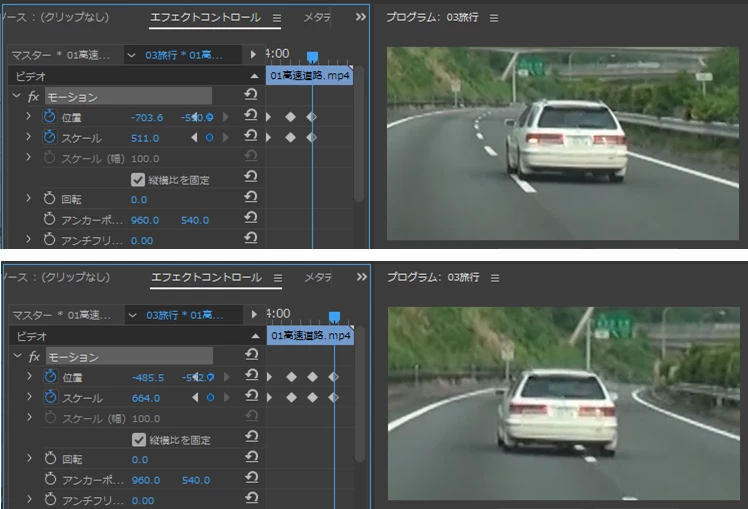The image size is (748, 509).
Task: Switch to ソース (クリップなし) tab in the scale 511.0 panel
Action: coord(56,18)
